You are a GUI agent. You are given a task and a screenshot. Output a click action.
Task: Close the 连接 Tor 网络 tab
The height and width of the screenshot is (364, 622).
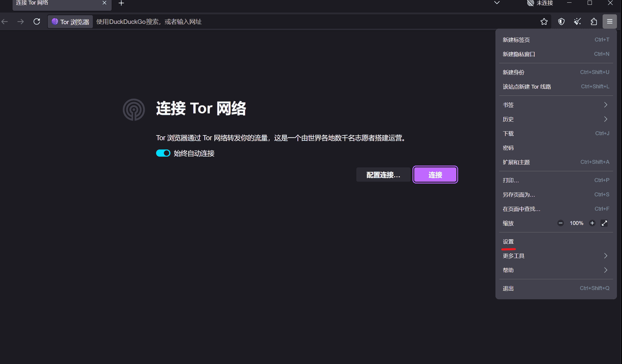104,3
